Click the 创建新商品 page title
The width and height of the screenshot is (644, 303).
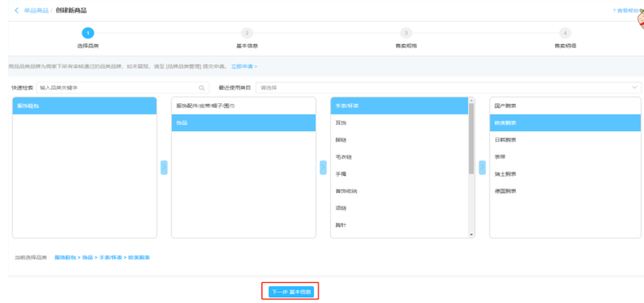tap(71, 10)
